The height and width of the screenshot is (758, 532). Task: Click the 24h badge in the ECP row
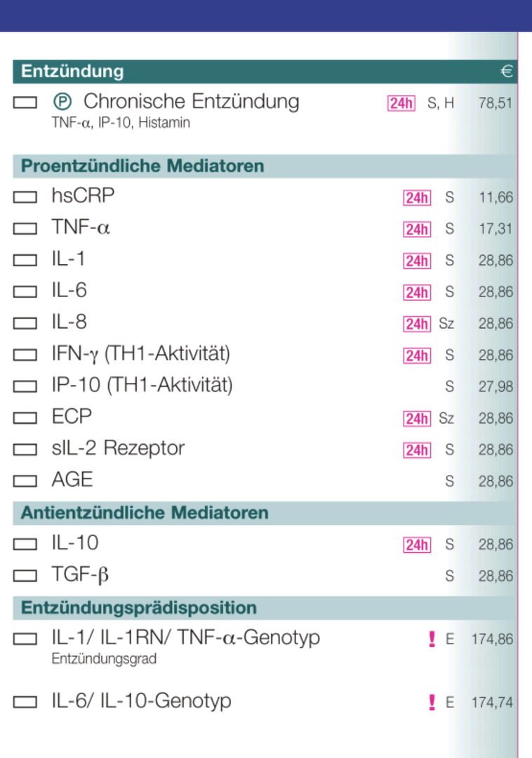point(417,419)
